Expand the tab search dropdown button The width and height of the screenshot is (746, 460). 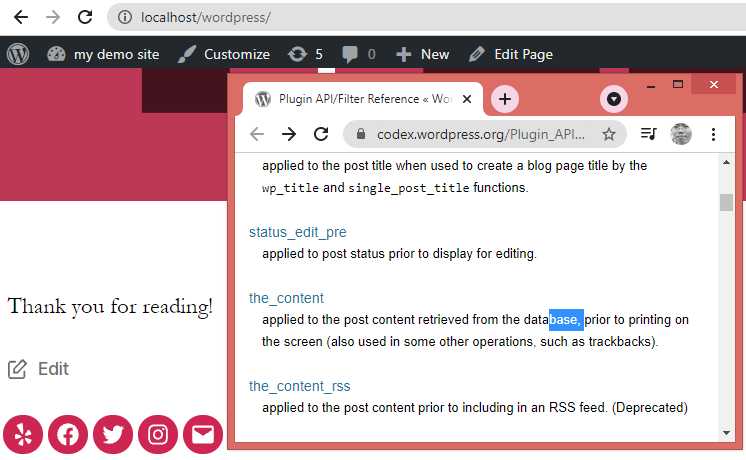pos(614,99)
